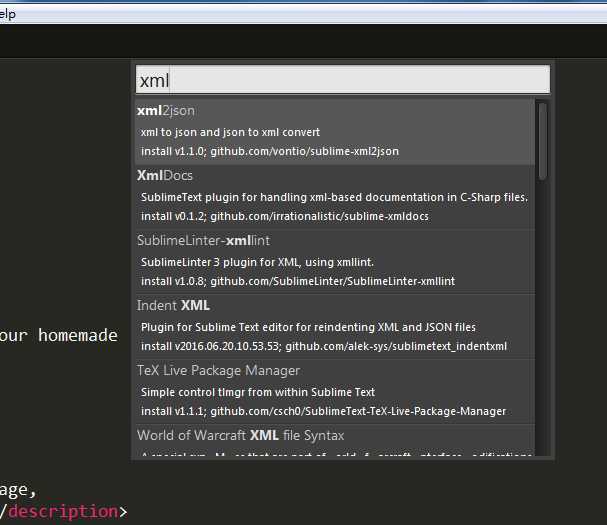Select the xml2json package entry
607x525 pixels.
pyautogui.click(x=335, y=132)
